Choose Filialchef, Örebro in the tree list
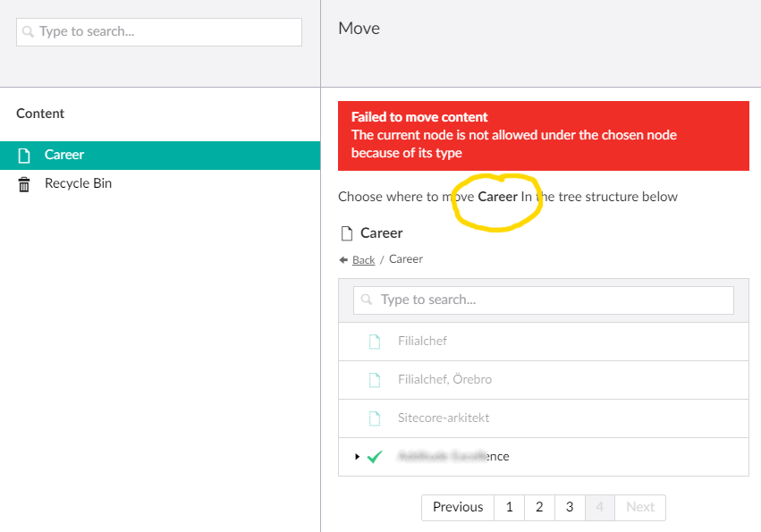The width and height of the screenshot is (761, 532). point(444,380)
